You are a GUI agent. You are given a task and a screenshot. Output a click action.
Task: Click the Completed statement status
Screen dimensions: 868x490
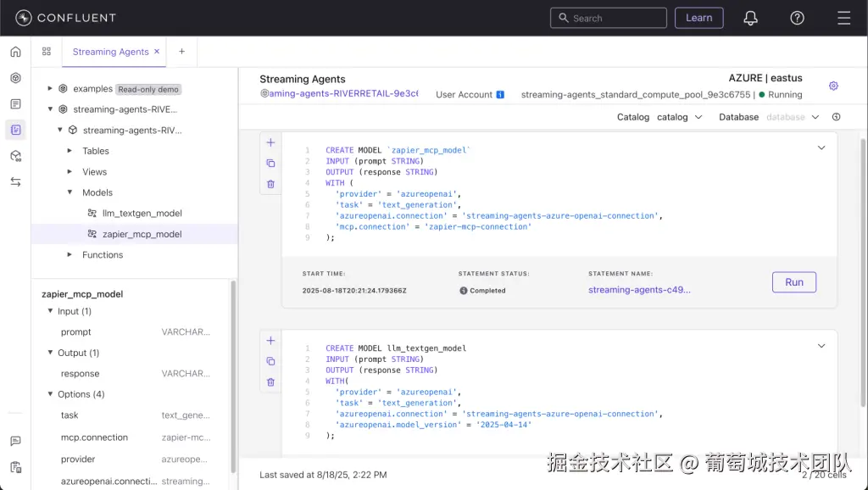tap(482, 291)
